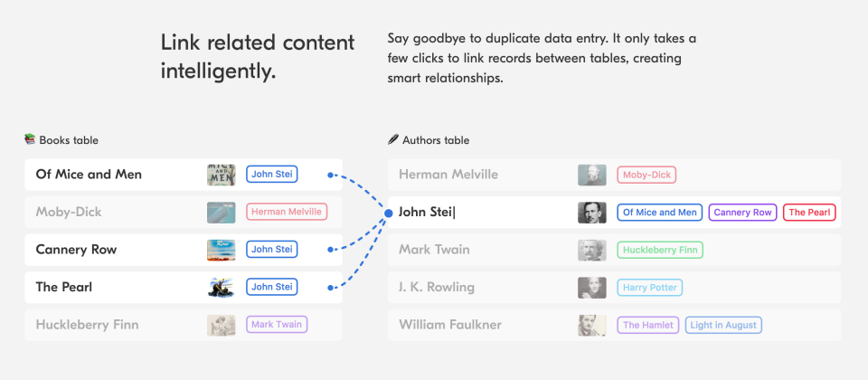This screenshot has width=868, height=380.
Task: Click the Harry Potter linked tag
Action: 650,288
